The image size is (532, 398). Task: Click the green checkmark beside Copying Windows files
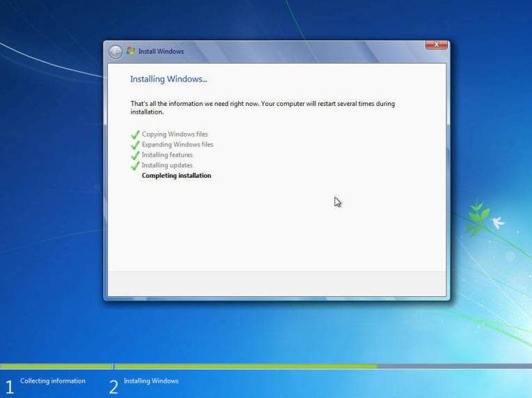(135, 135)
